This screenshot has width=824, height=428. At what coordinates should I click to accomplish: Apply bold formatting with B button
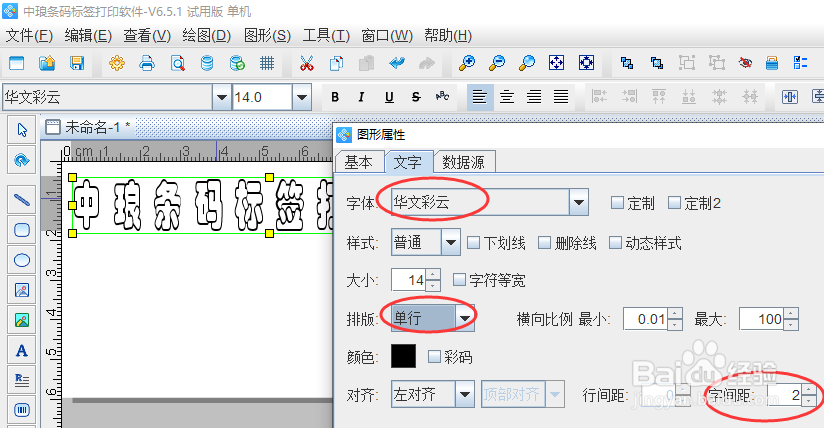point(335,97)
